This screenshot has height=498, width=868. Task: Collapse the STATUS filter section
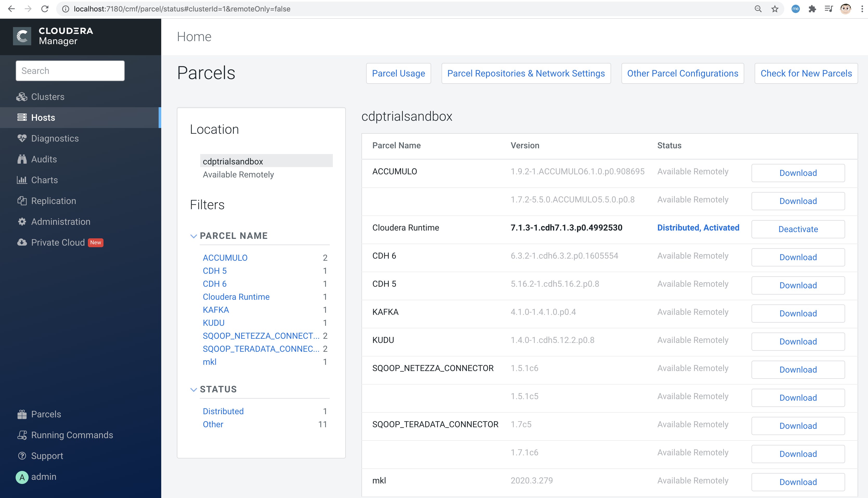(x=193, y=390)
